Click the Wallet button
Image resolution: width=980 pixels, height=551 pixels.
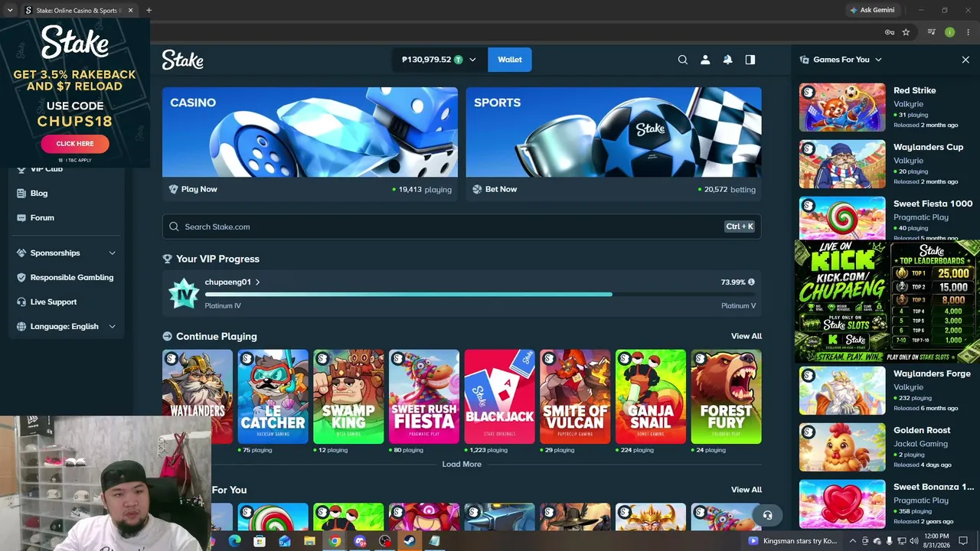pos(510,60)
